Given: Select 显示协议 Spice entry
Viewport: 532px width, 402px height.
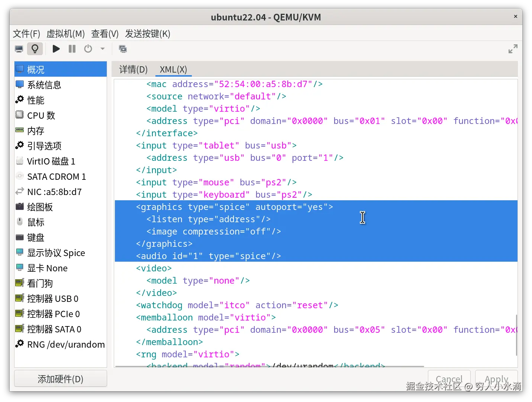Looking at the screenshot, I should click(61, 253).
